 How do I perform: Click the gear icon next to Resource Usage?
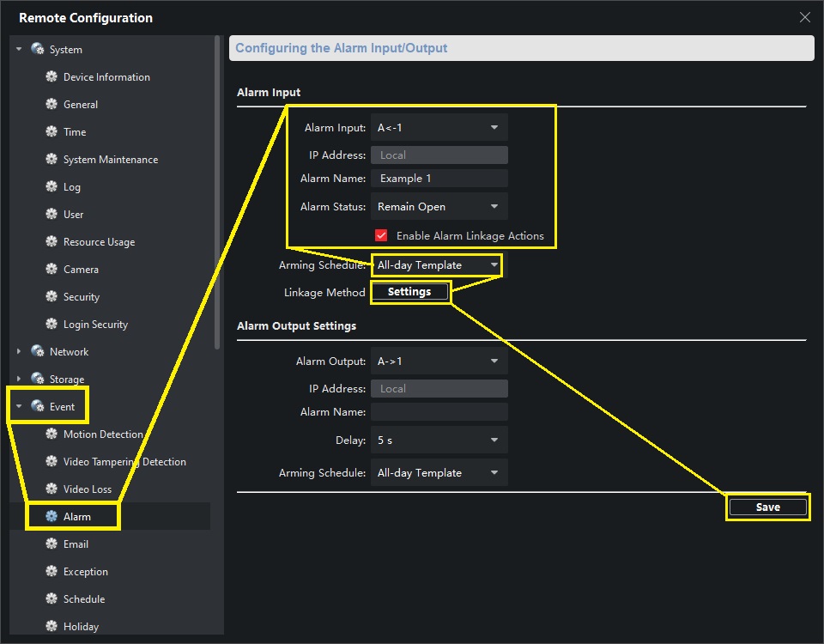point(51,242)
